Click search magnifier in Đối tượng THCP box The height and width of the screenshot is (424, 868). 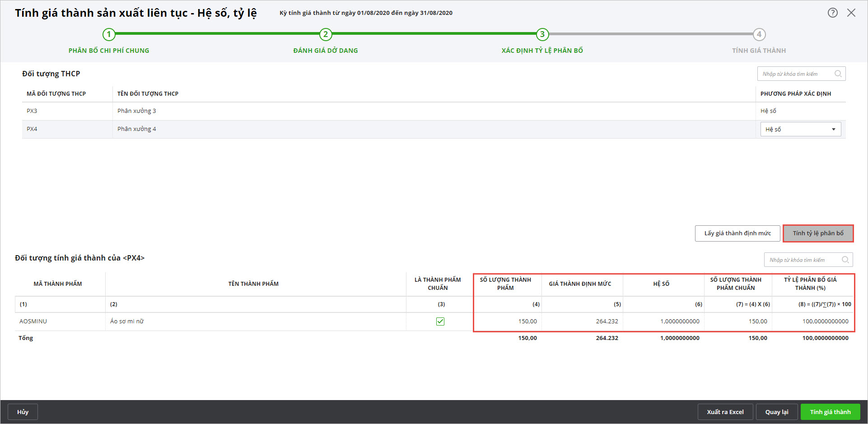coord(838,74)
